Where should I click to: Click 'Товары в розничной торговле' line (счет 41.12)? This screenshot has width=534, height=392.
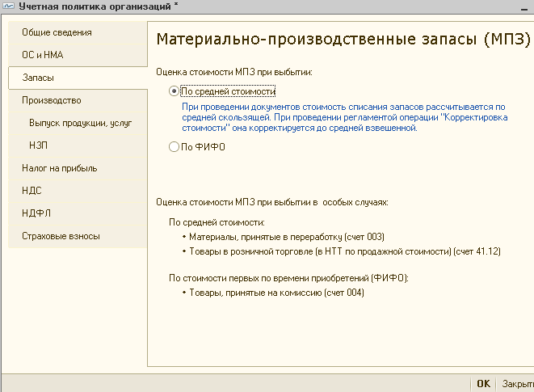coord(345,251)
